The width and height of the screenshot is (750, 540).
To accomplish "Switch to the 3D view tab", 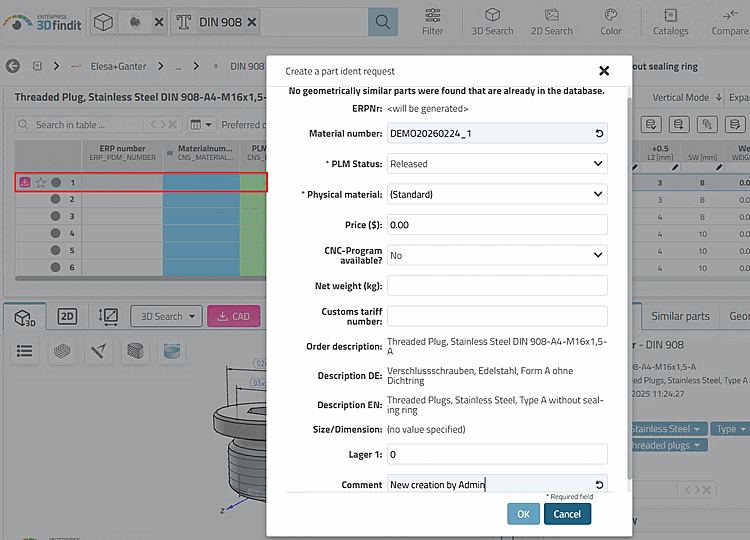I will 25,317.
